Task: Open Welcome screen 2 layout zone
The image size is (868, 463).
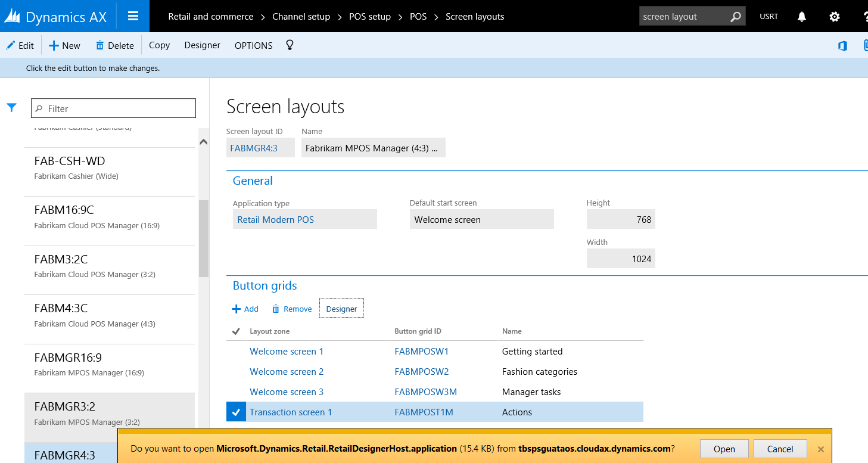Action: [287, 372]
